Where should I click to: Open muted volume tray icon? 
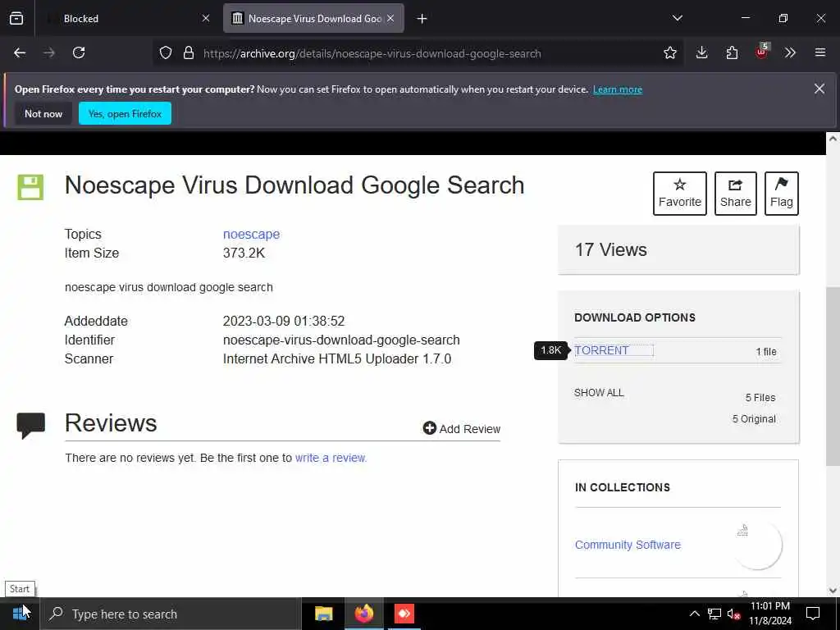click(733, 614)
